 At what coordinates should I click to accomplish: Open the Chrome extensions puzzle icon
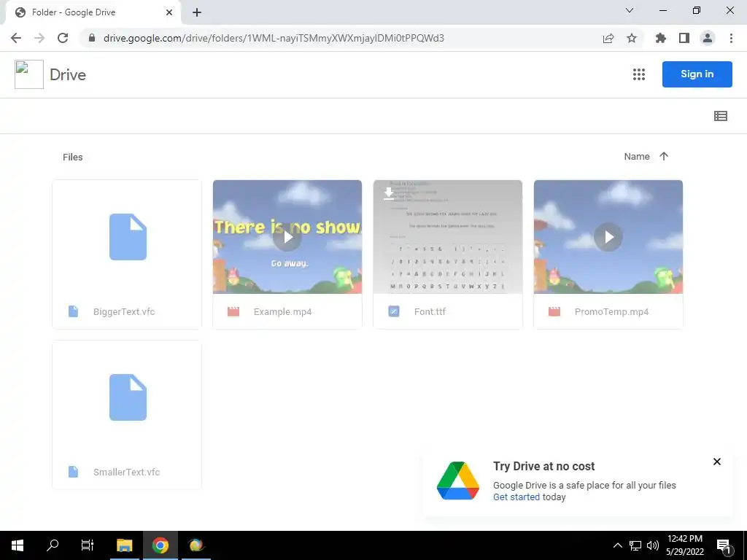pos(661,38)
